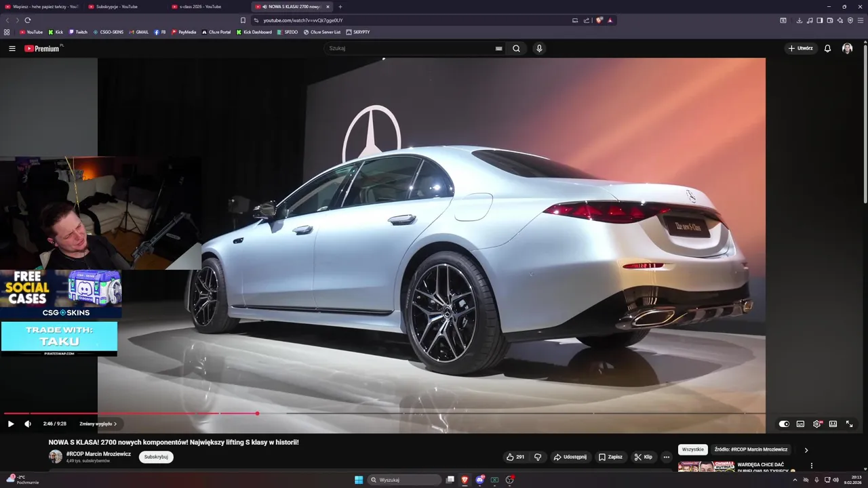Open the Twitch bookmark
This screenshot has height=488, width=868.
pos(78,32)
